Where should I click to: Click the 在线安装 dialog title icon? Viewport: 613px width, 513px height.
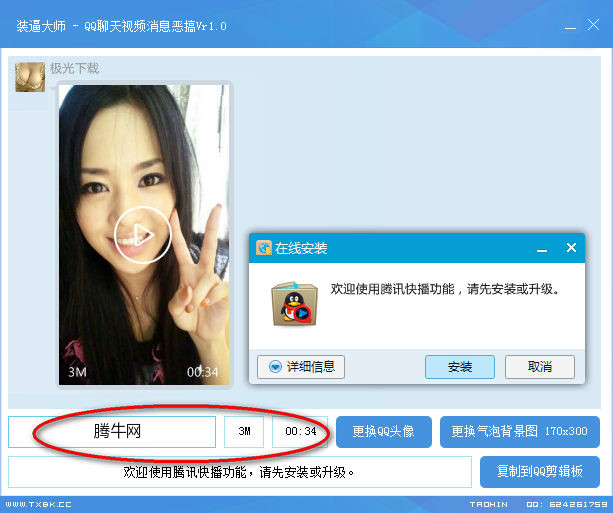click(264, 248)
